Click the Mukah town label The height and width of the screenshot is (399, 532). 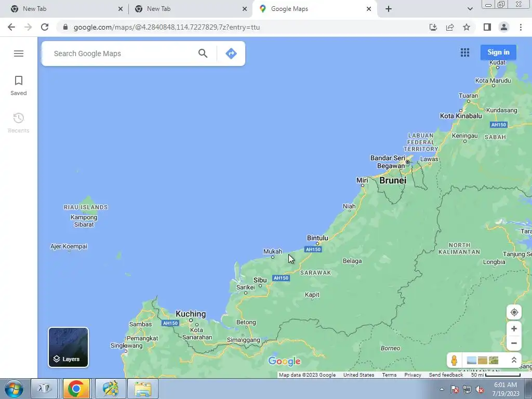pos(272,251)
